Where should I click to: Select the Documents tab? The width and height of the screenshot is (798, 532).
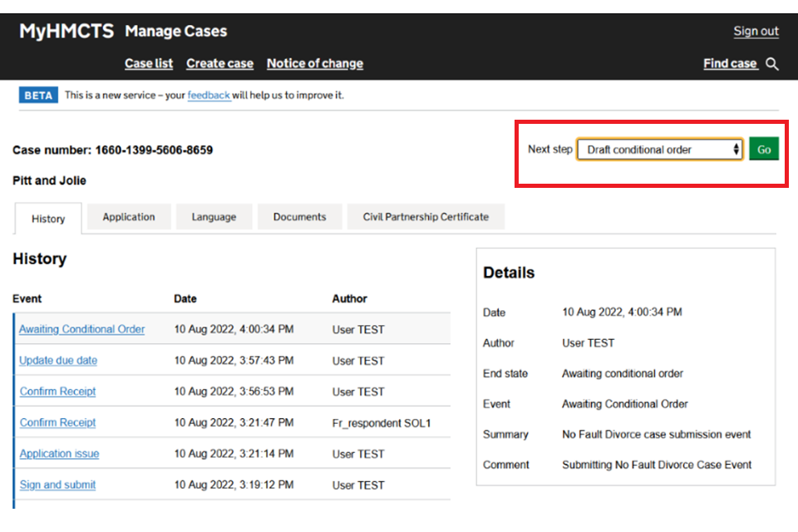(299, 217)
